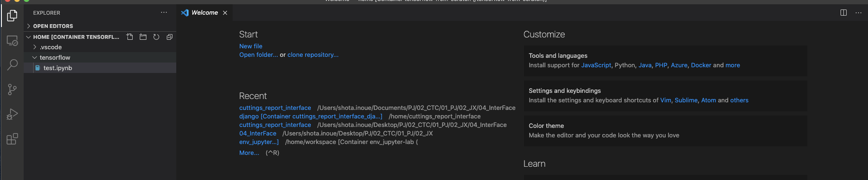
Task: Close the Welcome tab
Action: pos(225,13)
